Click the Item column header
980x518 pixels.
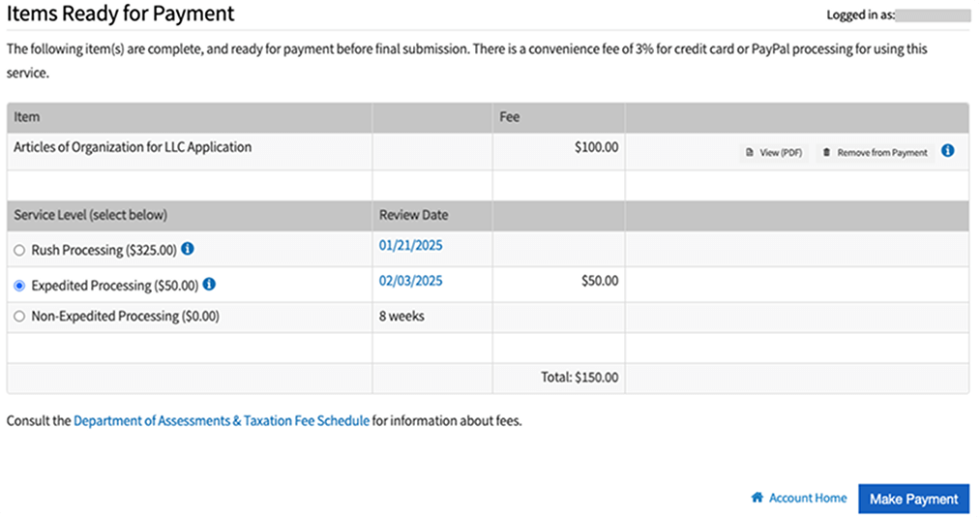click(27, 117)
